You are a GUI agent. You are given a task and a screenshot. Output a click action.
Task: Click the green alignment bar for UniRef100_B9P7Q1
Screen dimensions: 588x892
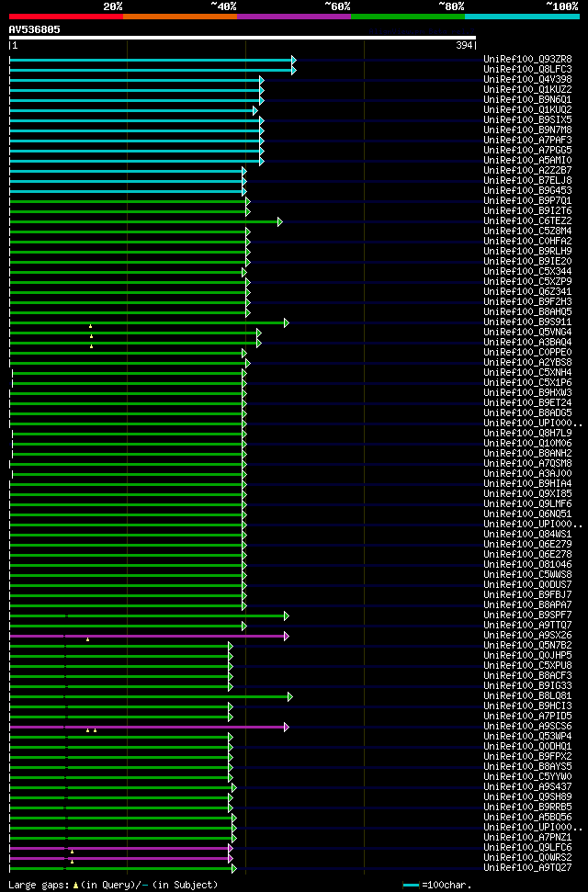coord(128,201)
